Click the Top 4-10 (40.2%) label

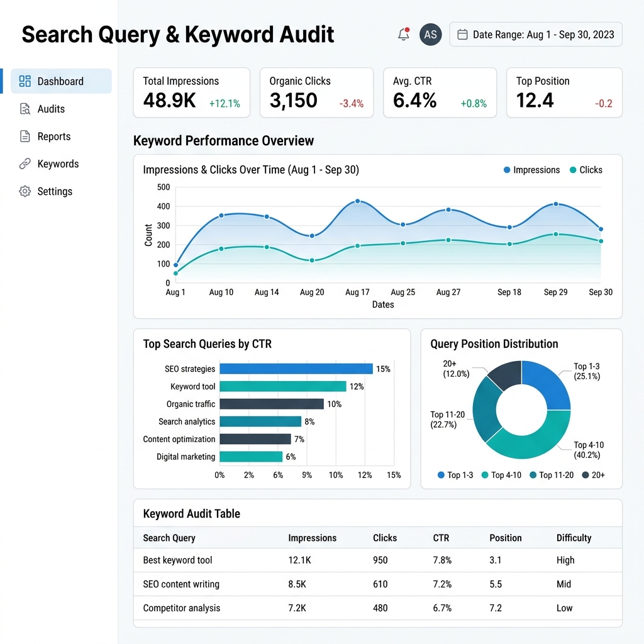coord(589,450)
